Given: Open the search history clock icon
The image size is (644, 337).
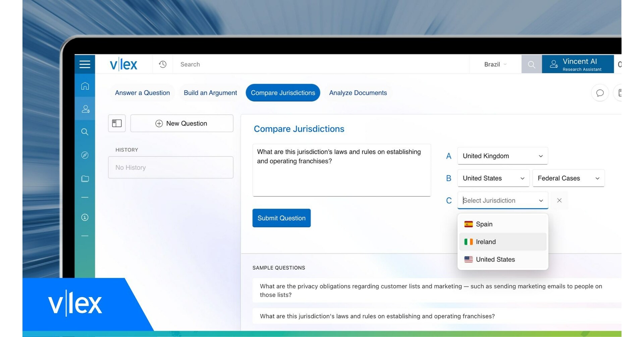Looking at the screenshot, I should (163, 64).
